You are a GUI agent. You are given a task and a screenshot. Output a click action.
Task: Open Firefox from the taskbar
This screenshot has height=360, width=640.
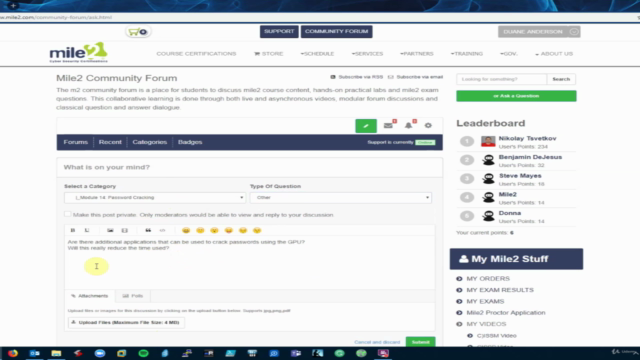click(x=13, y=353)
